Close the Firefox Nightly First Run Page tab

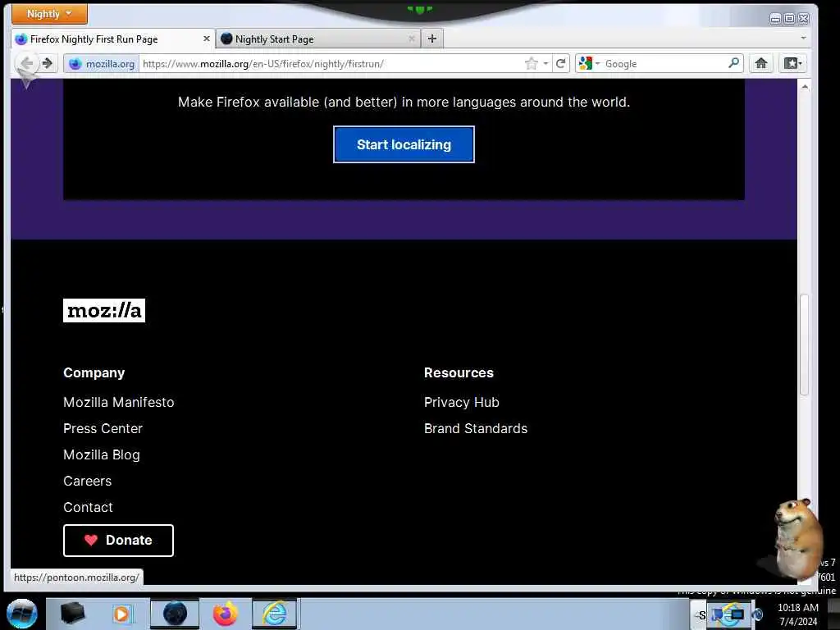(206, 39)
